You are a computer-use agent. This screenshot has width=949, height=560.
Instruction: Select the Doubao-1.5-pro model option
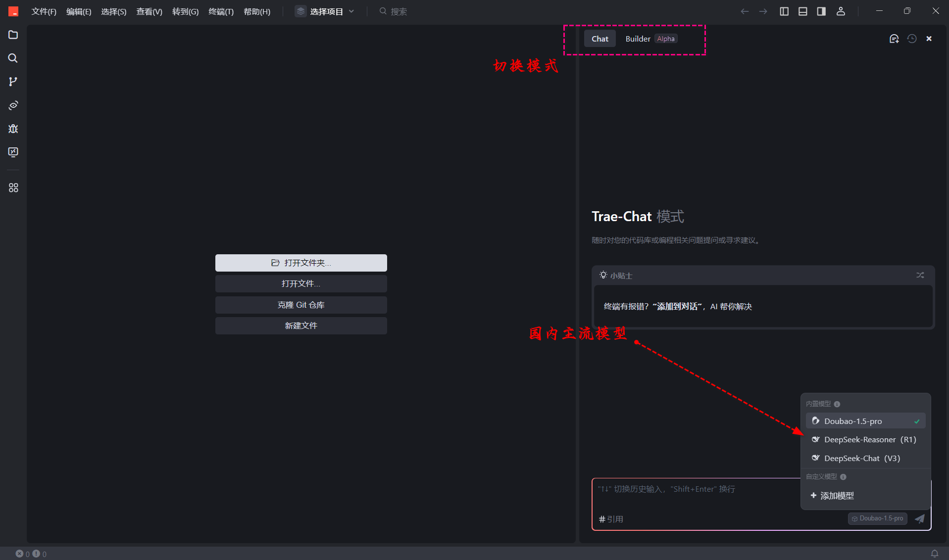click(x=866, y=421)
